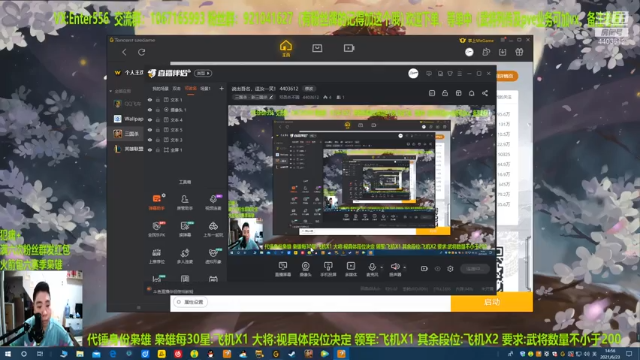This screenshot has height=360, width=640.
Task: Open the 房管助手 tool icon
Action: [x=185, y=202]
